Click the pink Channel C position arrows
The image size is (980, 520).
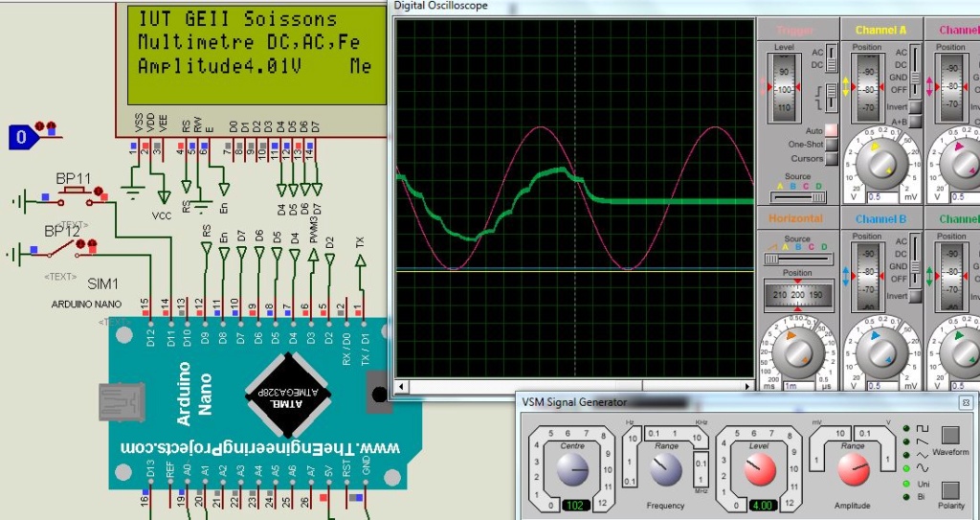click(929, 87)
